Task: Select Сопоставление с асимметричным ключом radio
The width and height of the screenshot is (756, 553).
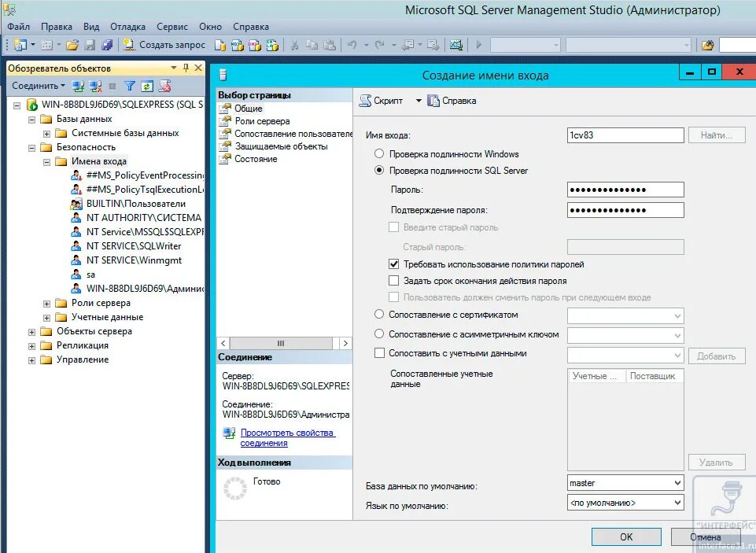Action: click(379, 334)
